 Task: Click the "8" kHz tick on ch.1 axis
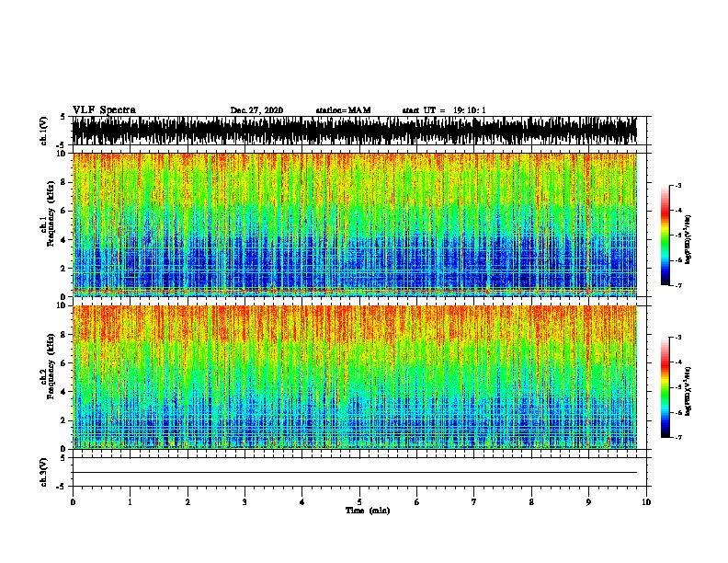[64, 182]
